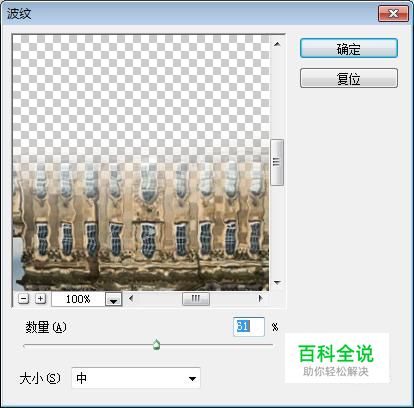Screen dimensions: 414x408
Task: Click the ripple preview image
Action: [x=141, y=163]
